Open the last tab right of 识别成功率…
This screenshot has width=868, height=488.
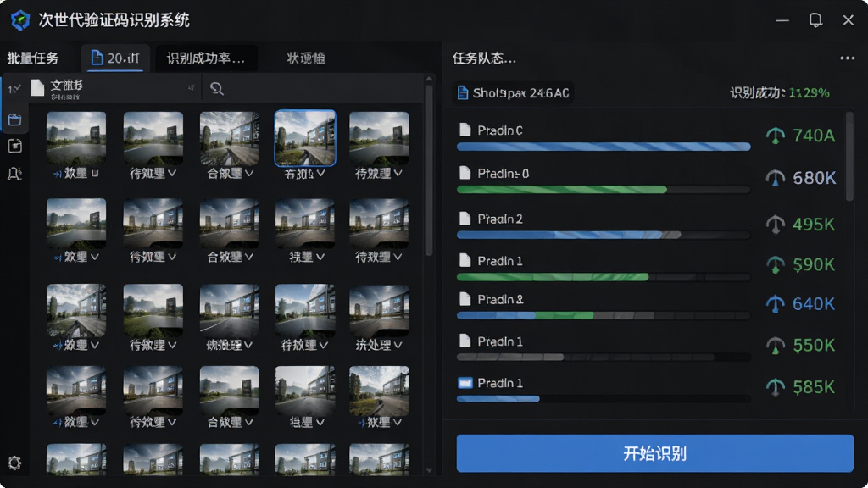[306, 58]
